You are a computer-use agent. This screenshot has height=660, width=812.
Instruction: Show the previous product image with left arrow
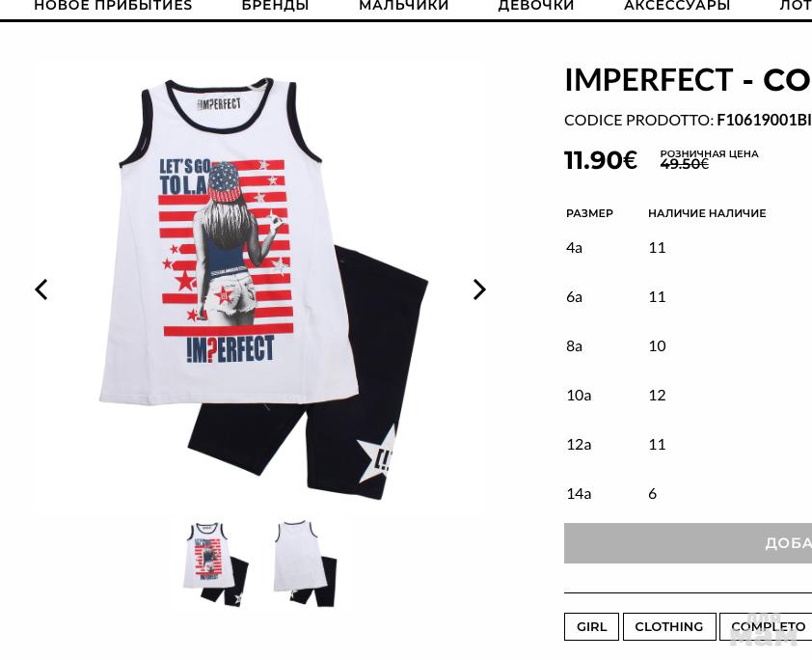(41, 289)
